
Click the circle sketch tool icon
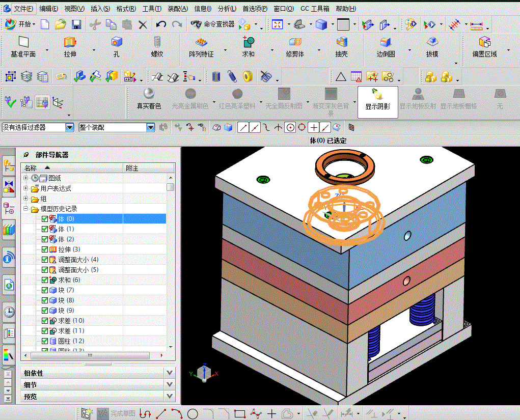point(193,414)
